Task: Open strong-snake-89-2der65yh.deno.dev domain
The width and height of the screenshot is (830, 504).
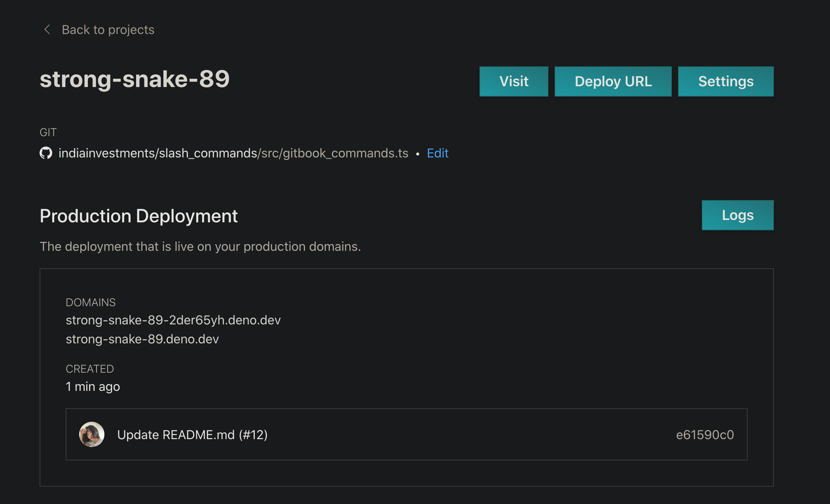Action: [x=173, y=320]
